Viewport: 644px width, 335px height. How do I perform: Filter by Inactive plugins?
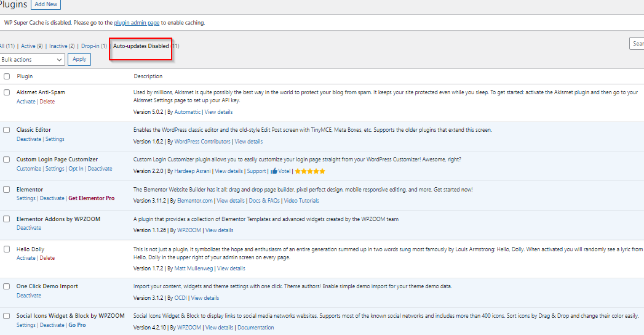click(x=62, y=46)
